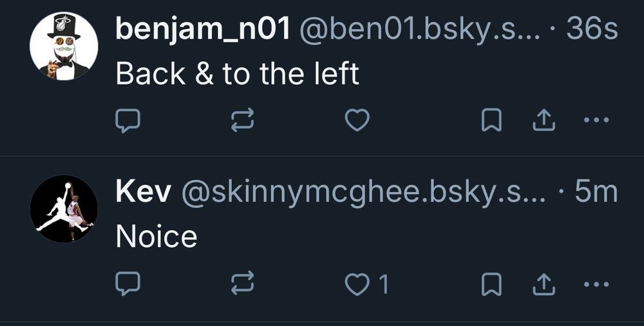Visit benjam_n01 profile via display name
This screenshot has width=644, height=326.
[203, 30]
